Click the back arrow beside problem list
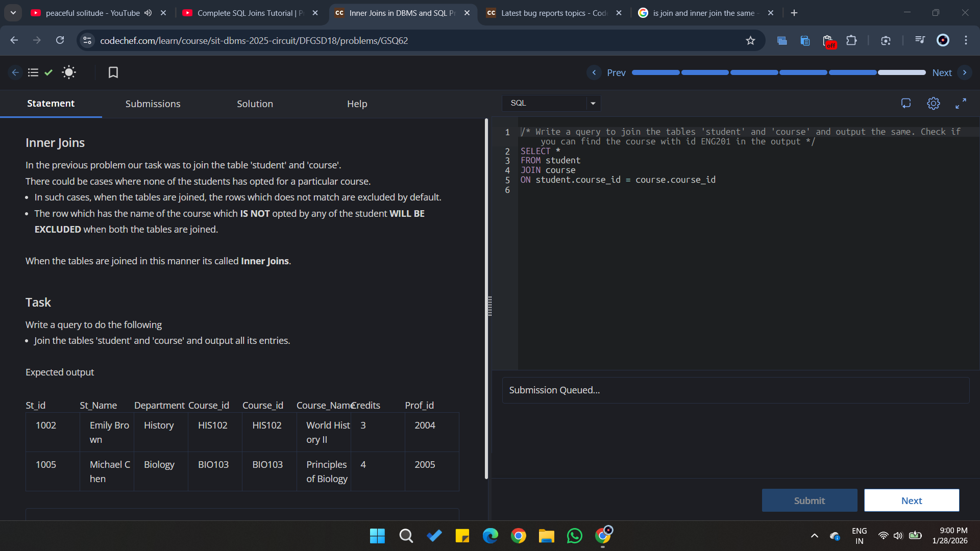The height and width of the screenshot is (551, 980). pos(15,72)
